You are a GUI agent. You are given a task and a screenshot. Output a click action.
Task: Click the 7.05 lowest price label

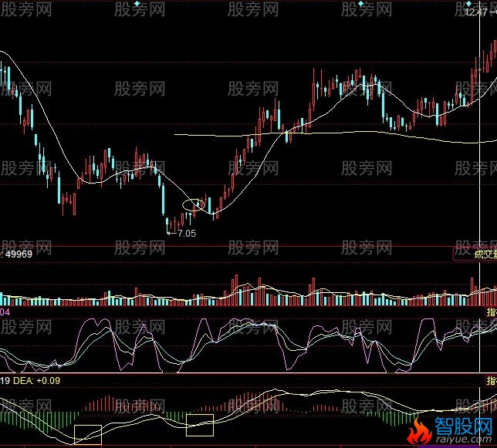(x=187, y=234)
